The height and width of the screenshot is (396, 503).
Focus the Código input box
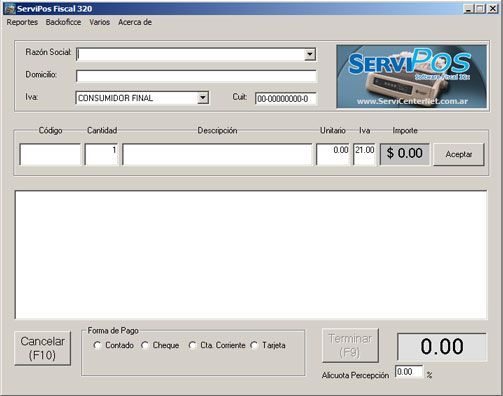(50, 154)
